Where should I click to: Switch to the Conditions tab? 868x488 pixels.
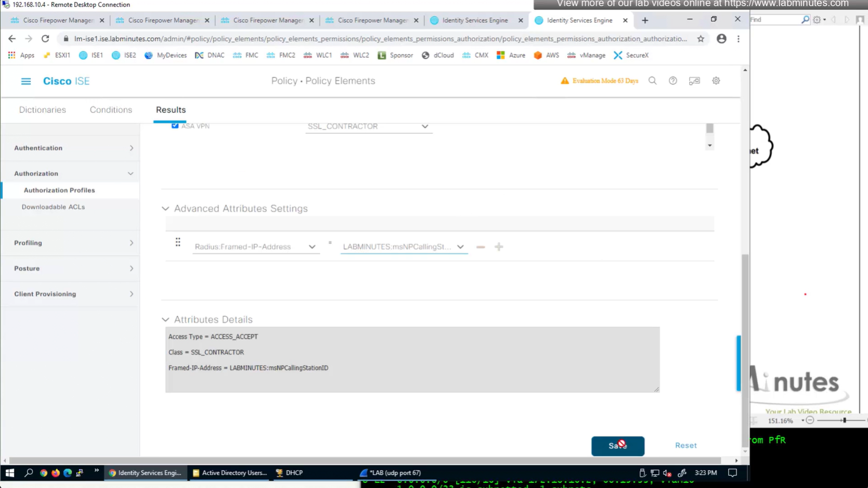point(111,110)
